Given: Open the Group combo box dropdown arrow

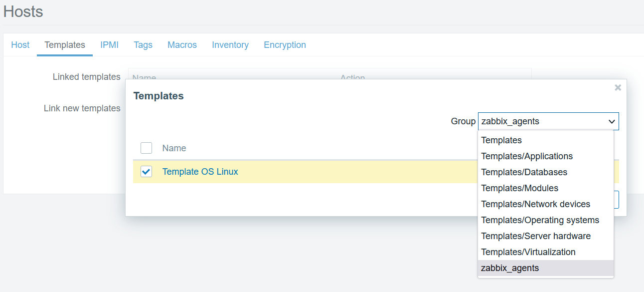Looking at the screenshot, I should (612, 121).
